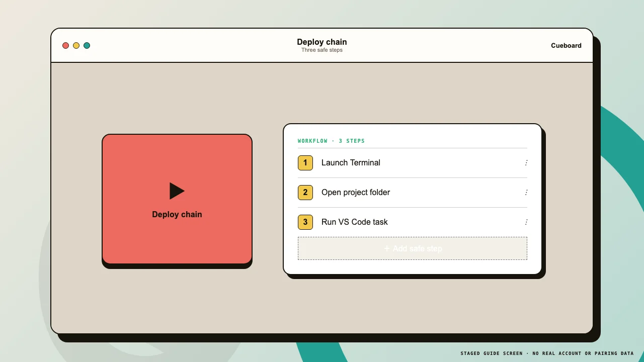The width and height of the screenshot is (644, 362).
Task: Open options menu for Launch Terminal step
Action: click(x=526, y=163)
